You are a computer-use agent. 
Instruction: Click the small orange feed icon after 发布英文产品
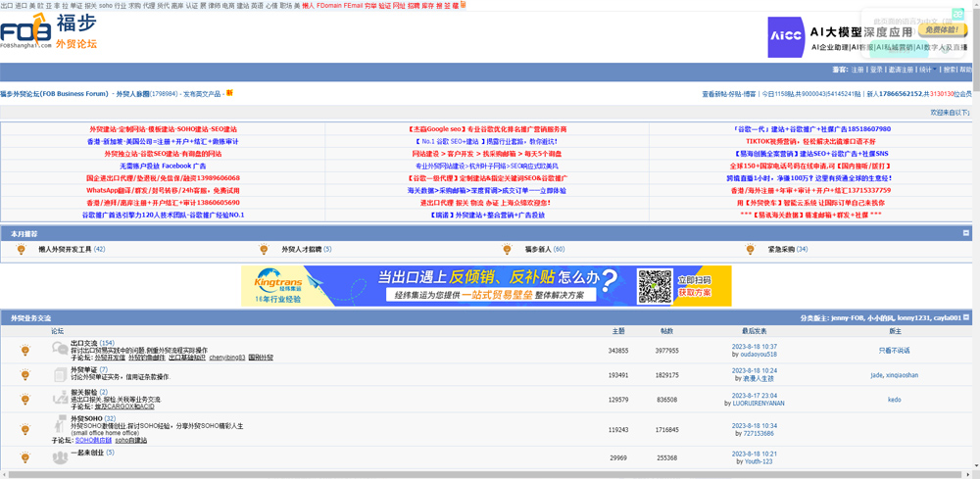click(229, 93)
